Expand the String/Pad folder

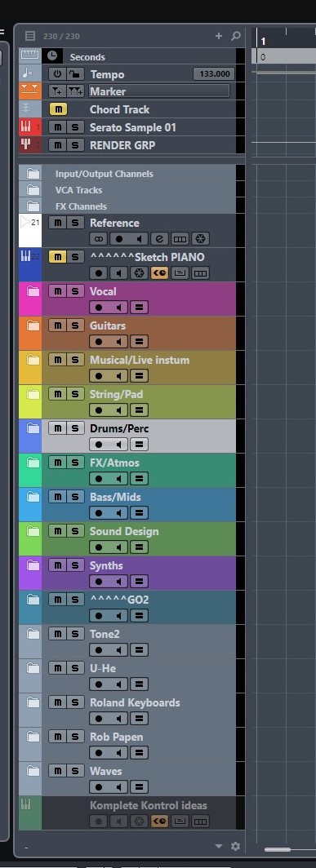[x=33, y=394]
